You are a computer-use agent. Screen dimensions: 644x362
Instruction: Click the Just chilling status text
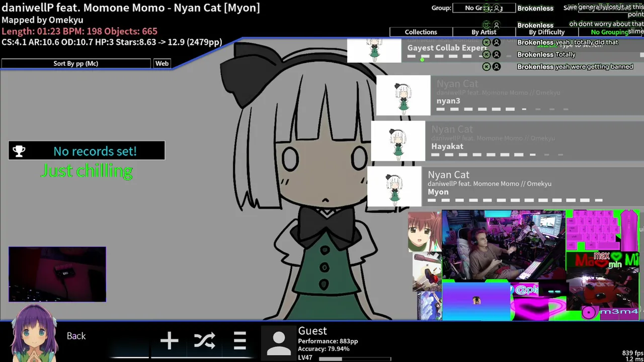coord(87,171)
